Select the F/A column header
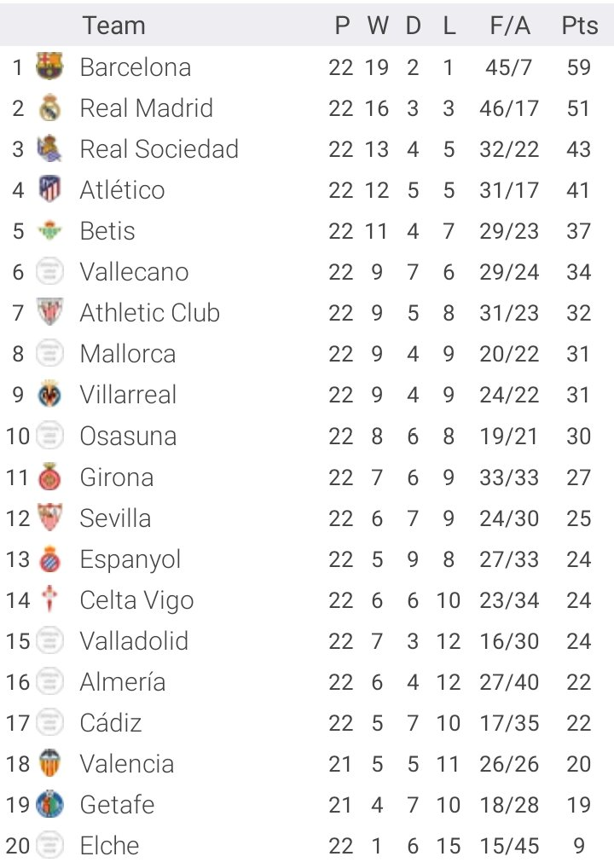The height and width of the screenshot is (868, 614). coord(510,26)
